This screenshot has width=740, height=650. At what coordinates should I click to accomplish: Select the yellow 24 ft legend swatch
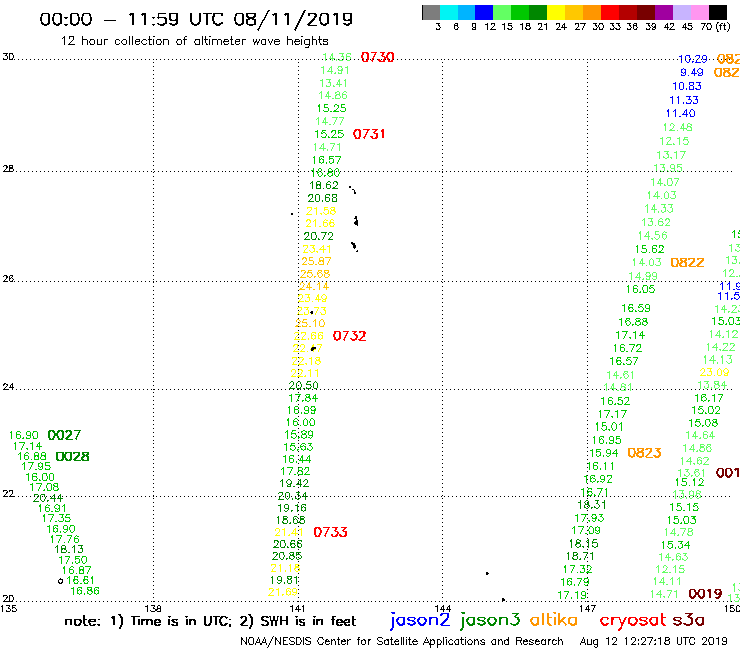pyautogui.click(x=556, y=13)
